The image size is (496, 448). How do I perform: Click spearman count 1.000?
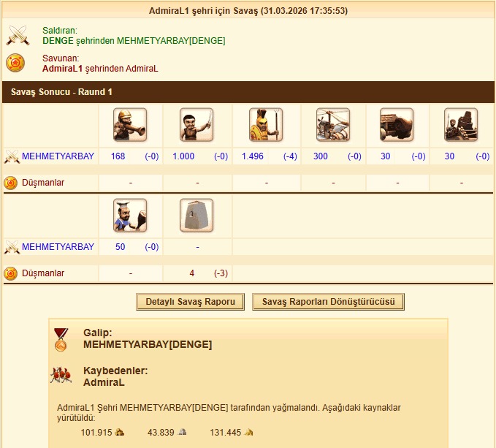pos(183,156)
